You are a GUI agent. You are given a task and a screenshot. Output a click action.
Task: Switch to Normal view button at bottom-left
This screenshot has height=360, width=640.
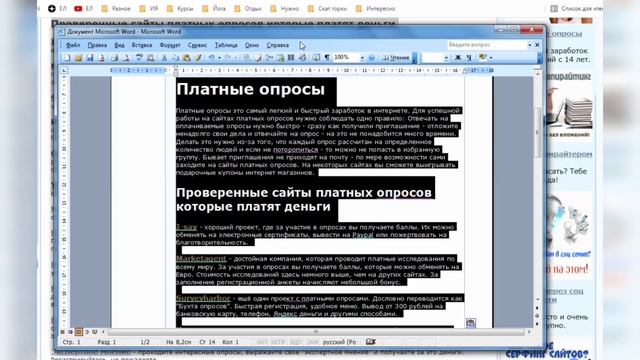point(62,332)
